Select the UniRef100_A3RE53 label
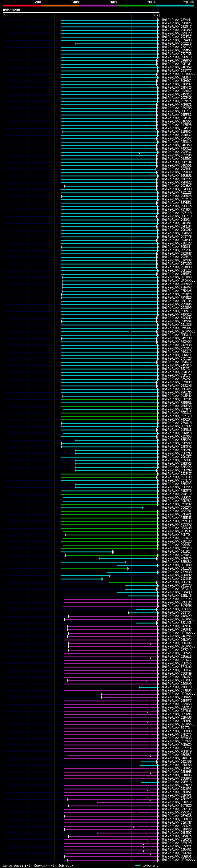 tap(177, 765)
